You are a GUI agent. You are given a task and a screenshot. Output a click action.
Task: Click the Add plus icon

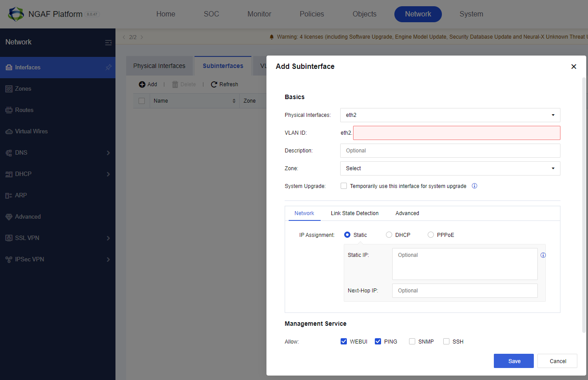[x=142, y=84]
